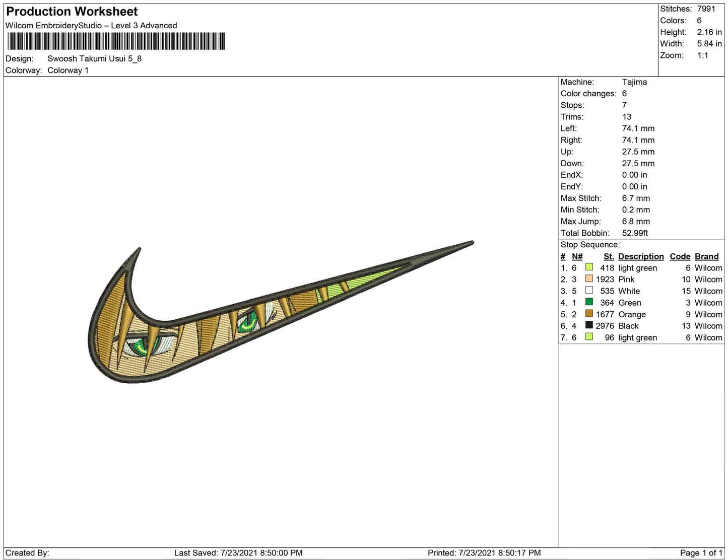Pick the White color swatch in stop 3
The height and width of the screenshot is (560, 728).
[589, 291]
